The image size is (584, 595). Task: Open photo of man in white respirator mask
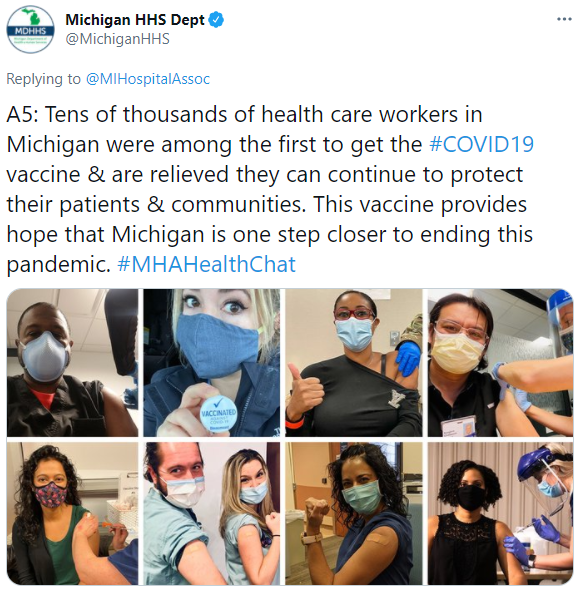(x=72, y=363)
